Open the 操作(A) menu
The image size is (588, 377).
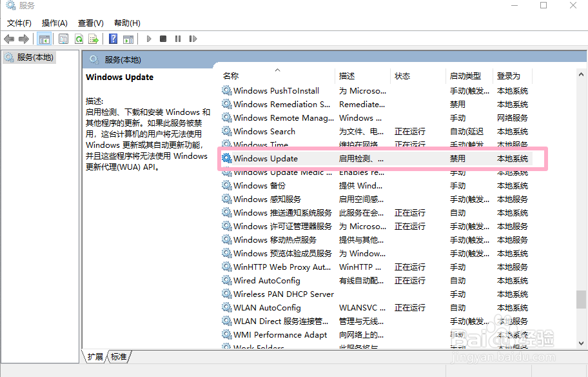click(54, 23)
